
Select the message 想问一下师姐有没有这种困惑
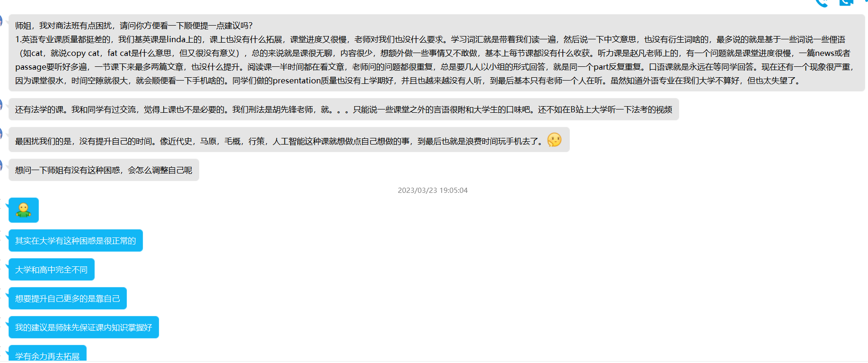(104, 170)
